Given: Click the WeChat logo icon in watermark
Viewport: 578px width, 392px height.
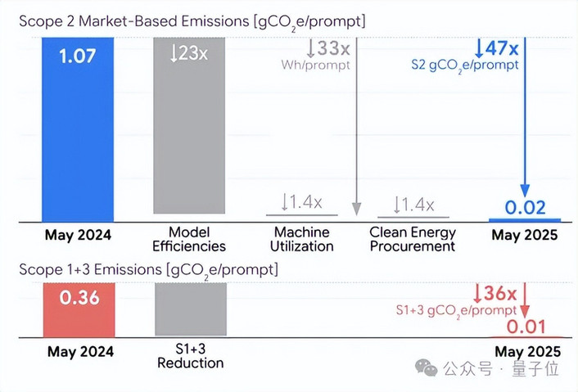Looking at the screenshot, I should point(427,367).
